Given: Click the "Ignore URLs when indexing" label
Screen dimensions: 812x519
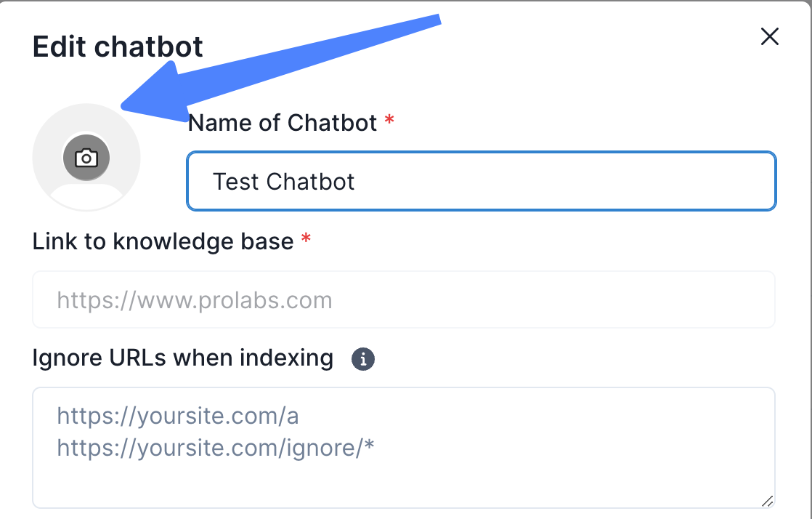Looking at the screenshot, I should [182, 358].
